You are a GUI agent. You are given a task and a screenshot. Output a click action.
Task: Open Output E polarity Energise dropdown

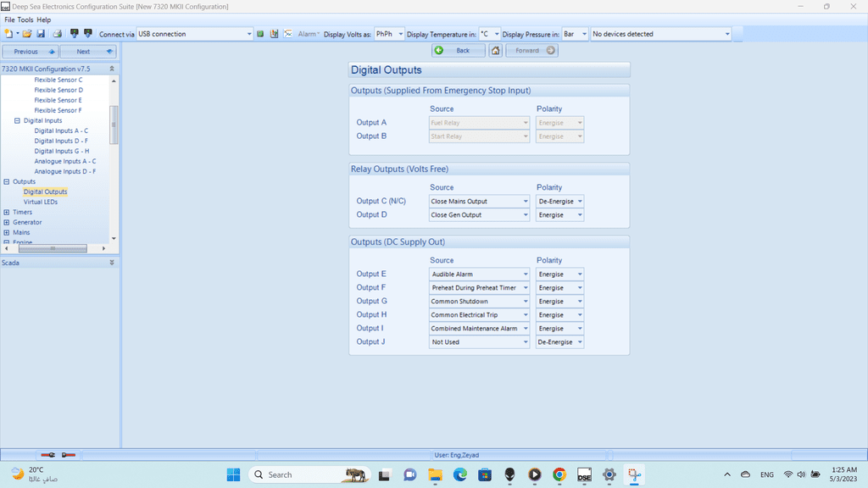tap(559, 274)
